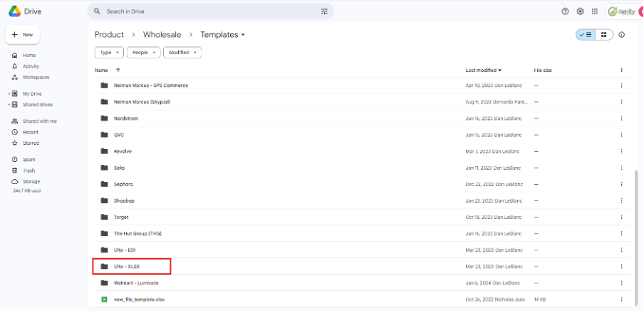The width and height of the screenshot is (644, 311).
Task: Click the Help question mark icon
Action: pyautogui.click(x=566, y=11)
